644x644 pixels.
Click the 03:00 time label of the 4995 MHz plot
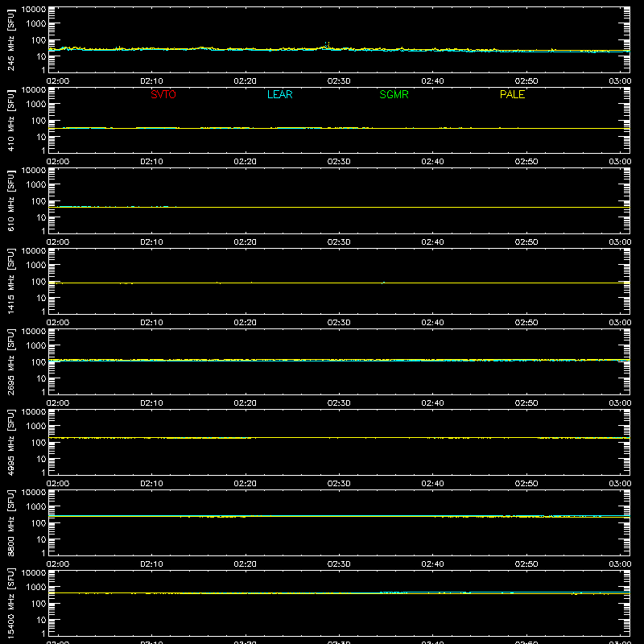[620, 484]
